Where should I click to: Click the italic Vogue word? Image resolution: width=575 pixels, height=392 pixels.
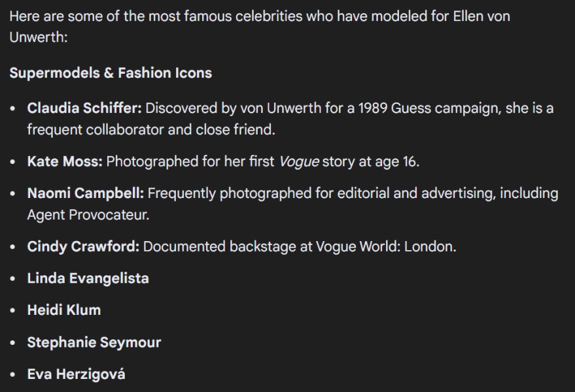click(299, 161)
